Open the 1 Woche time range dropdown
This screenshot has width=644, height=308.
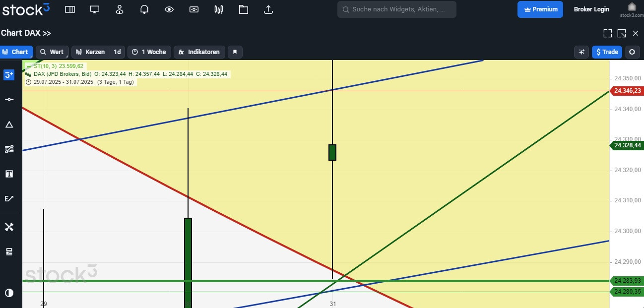[149, 52]
